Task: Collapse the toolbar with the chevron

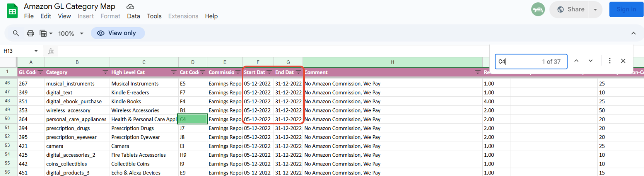Action: (x=633, y=33)
